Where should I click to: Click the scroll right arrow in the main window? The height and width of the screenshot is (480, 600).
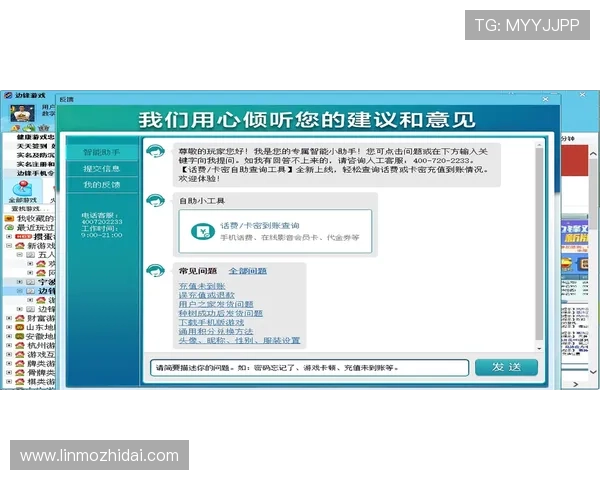(x=576, y=384)
